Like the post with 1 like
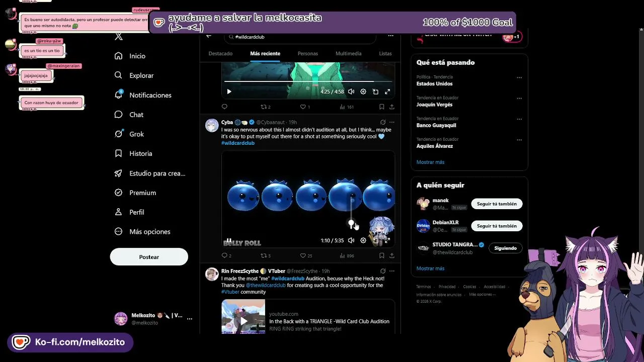The height and width of the screenshot is (362, 644). click(x=305, y=107)
